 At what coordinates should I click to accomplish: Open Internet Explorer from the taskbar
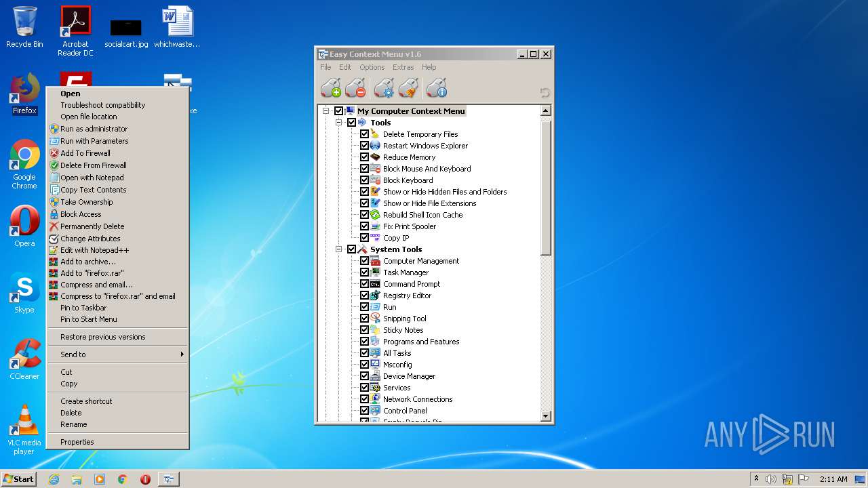[54, 479]
